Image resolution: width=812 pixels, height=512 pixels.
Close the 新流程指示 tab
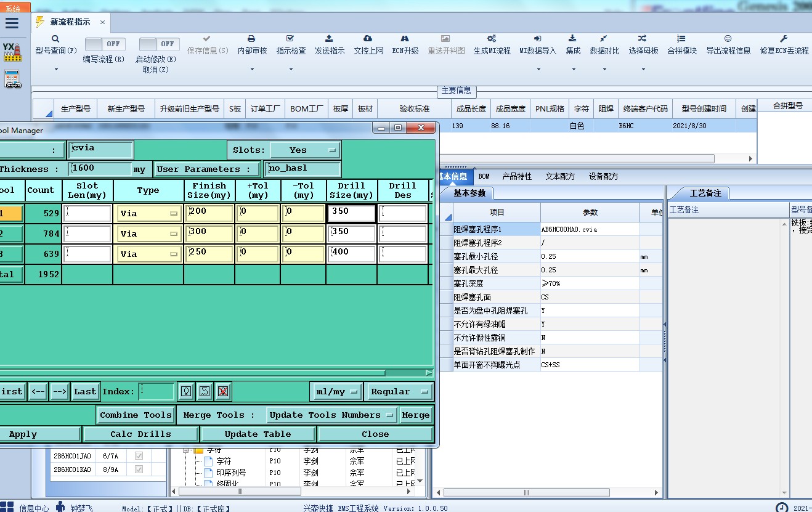(x=102, y=22)
